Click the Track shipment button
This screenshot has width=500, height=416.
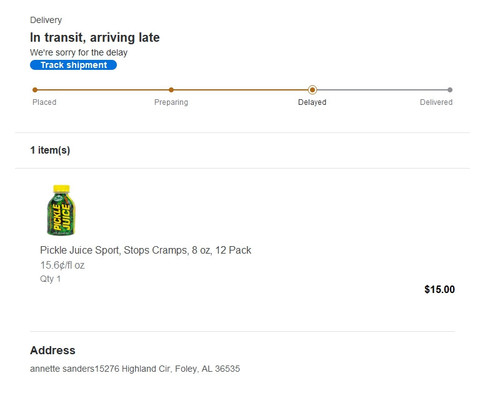click(x=73, y=65)
